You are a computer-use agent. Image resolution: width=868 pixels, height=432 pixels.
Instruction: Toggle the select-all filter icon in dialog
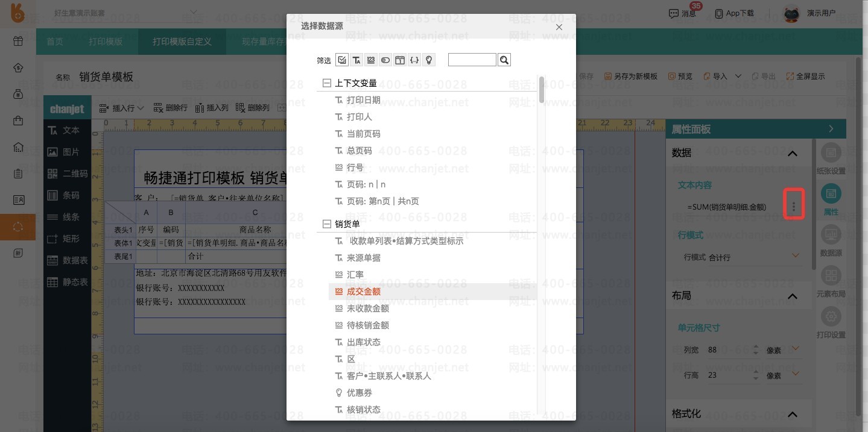[x=342, y=60]
